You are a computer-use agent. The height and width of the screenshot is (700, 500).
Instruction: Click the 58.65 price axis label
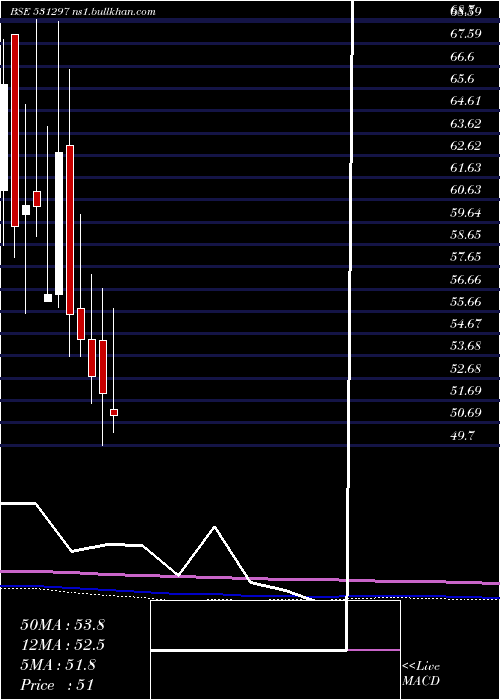pyautogui.click(x=466, y=234)
